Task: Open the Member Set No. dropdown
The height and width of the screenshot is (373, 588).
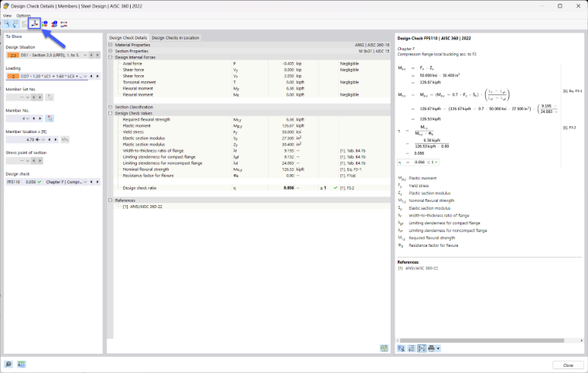Action: 28,98
